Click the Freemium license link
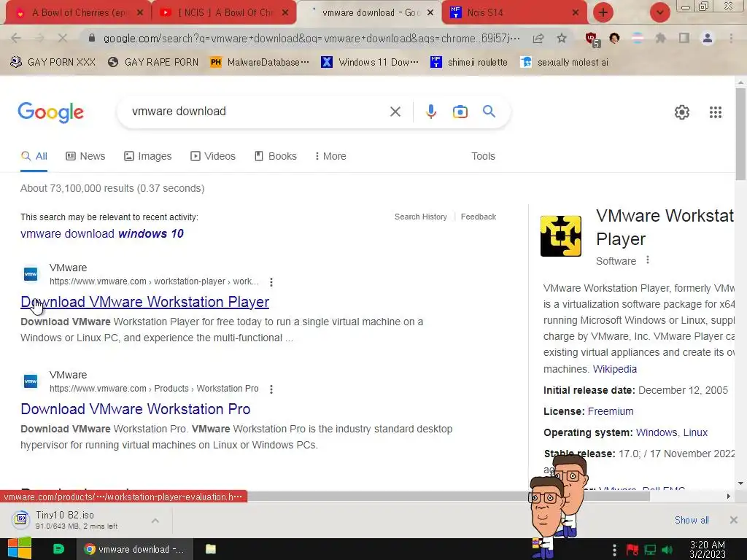This screenshot has height=560, width=747. point(611,411)
